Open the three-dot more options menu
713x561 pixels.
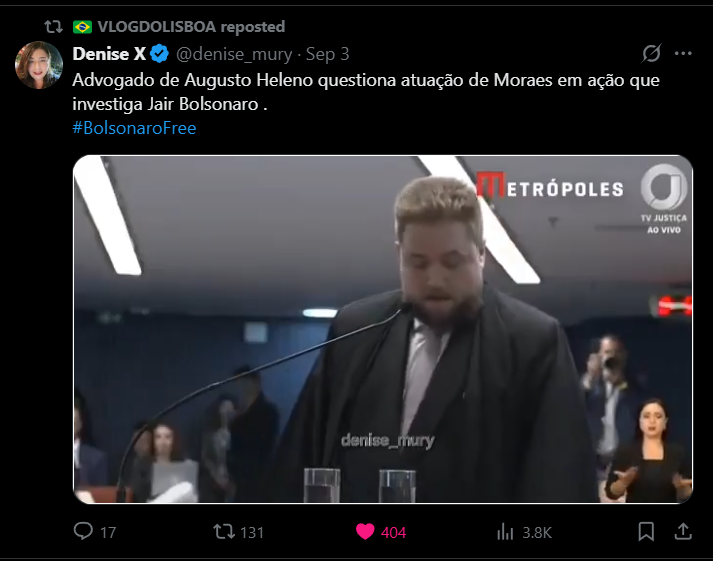(683, 54)
